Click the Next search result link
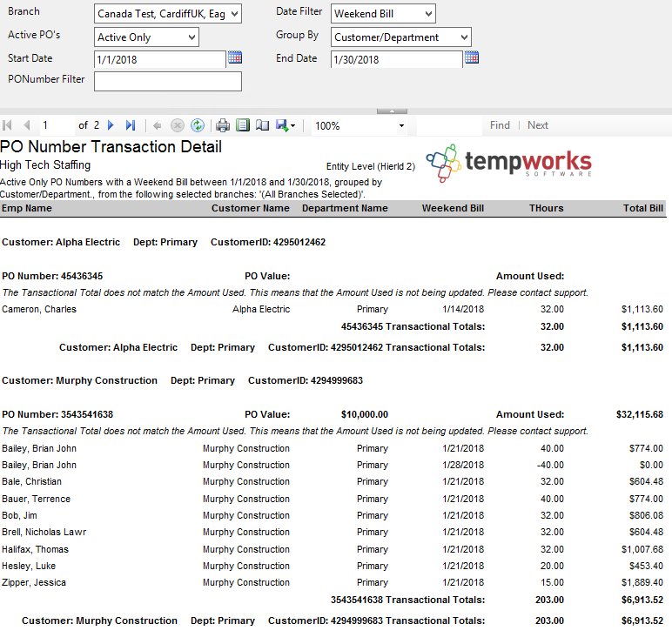672x644 pixels. click(x=538, y=125)
